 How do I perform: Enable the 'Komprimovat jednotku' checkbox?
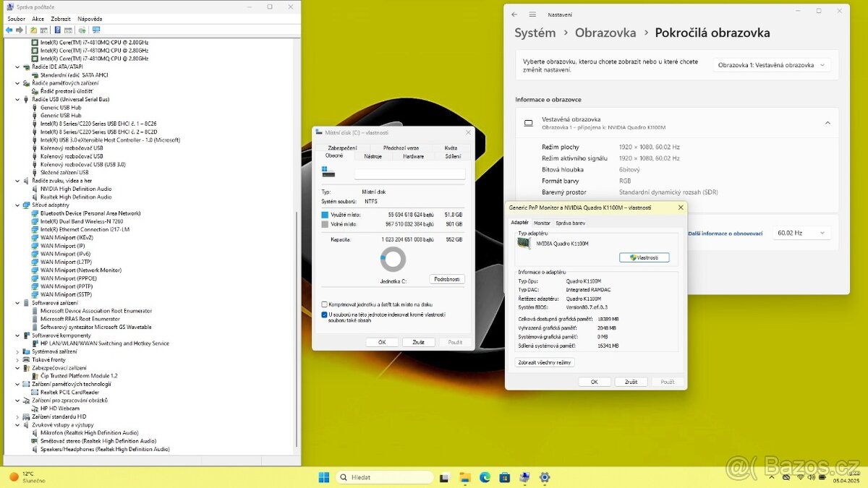(x=325, y=304)
